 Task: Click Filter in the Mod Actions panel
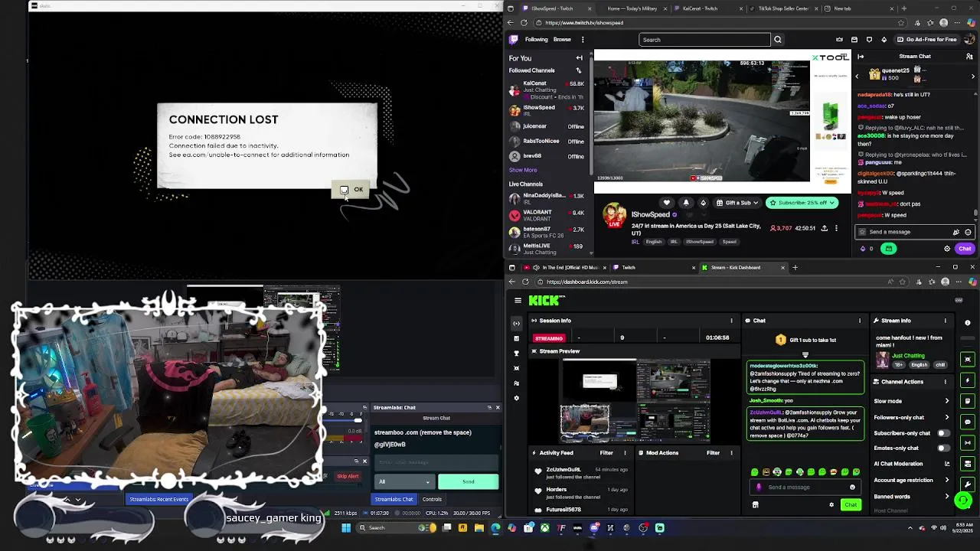point(713,453)
